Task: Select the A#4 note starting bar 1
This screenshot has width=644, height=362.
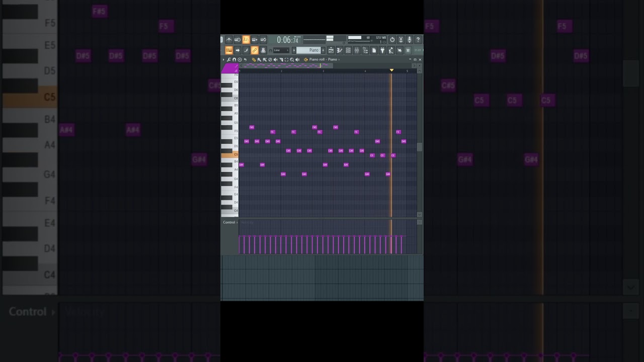Action: (242, 164)
